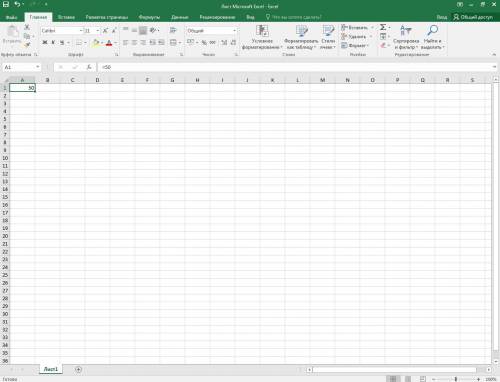Click the Clear eraser icon
The image size is (500, 382).
(x=383, y=45)
